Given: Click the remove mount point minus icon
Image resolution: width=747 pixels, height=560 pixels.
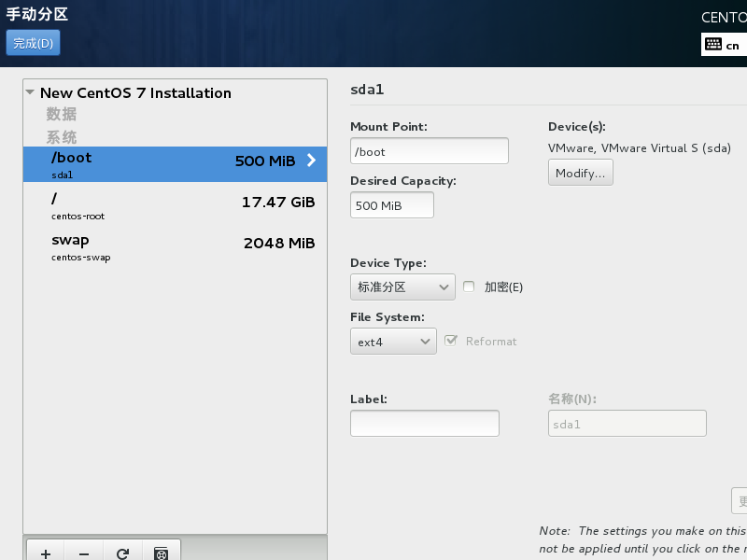Looking at the screenshot, I should [x=84, y=553].
